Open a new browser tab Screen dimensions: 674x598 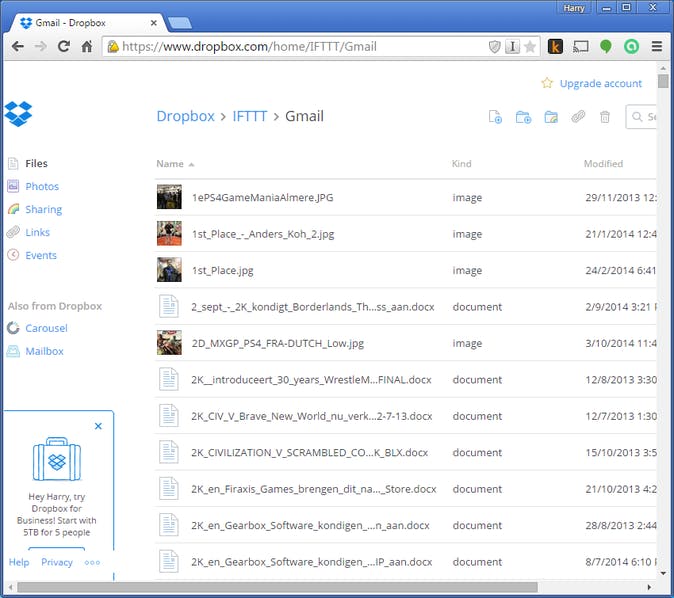click(180, 23)
